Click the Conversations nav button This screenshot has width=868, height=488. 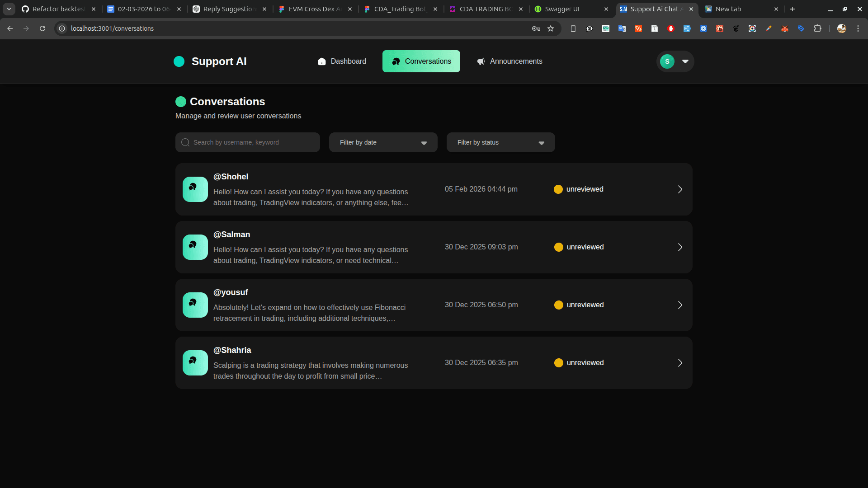tap(421, 61)
